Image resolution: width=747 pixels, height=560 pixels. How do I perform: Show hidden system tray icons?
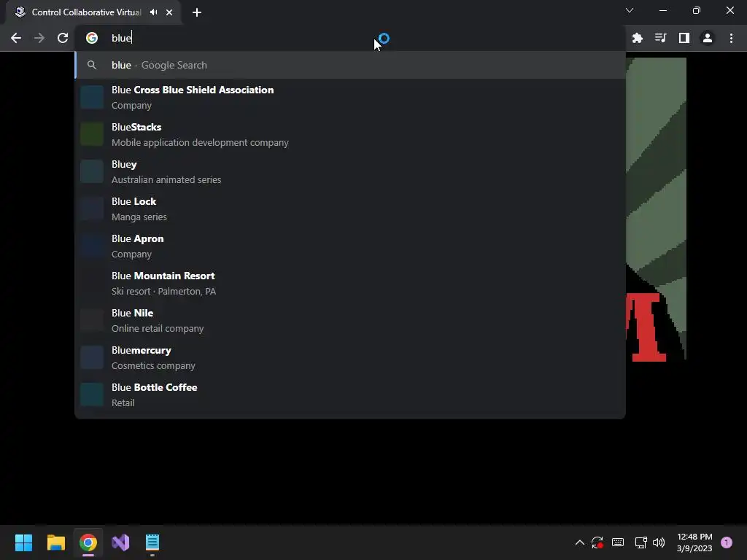tap(580, 542)
